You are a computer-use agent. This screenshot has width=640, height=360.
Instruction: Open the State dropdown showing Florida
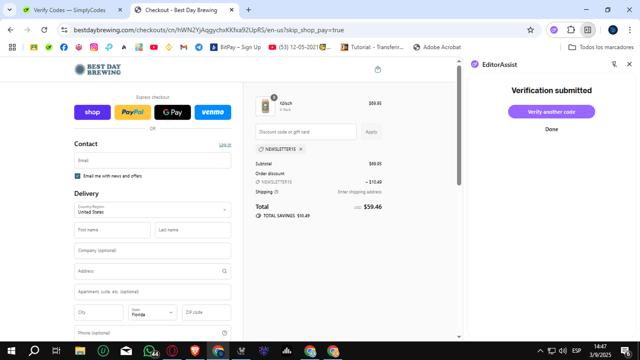pos(153,312)
